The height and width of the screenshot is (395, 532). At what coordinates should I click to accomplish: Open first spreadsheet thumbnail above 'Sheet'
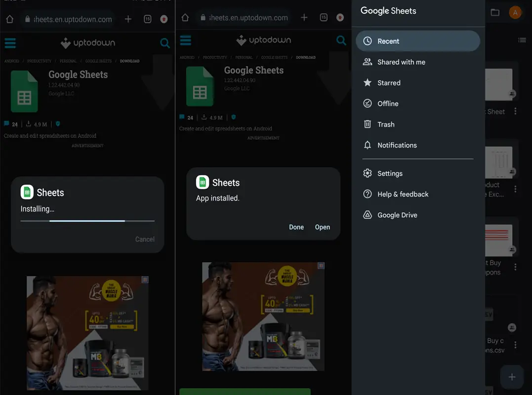coord(499,84)
